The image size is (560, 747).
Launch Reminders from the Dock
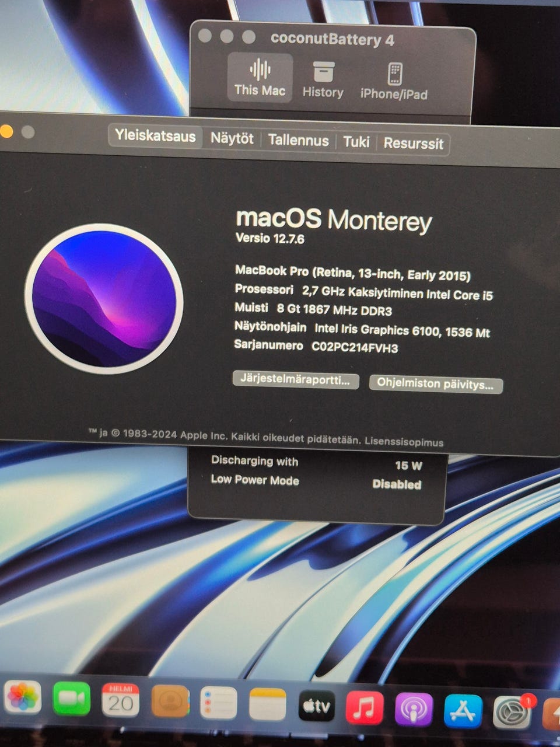pyautogui.click(x=218, y=703)
